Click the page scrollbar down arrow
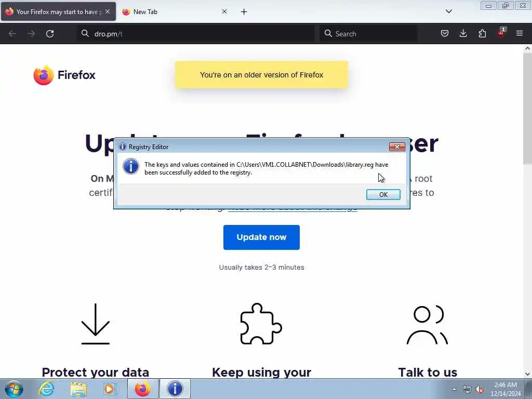 (x=527, y=374)
